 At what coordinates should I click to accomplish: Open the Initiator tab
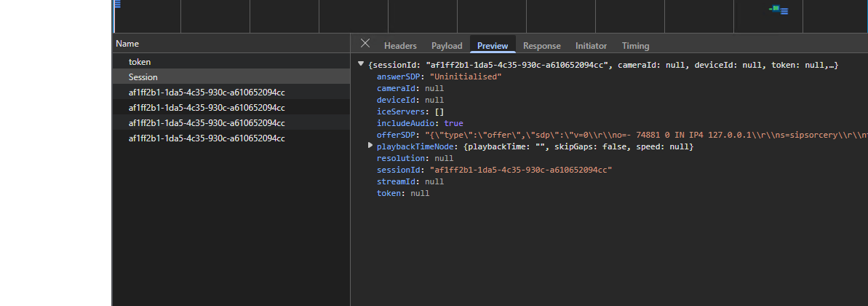click(591, 46)
